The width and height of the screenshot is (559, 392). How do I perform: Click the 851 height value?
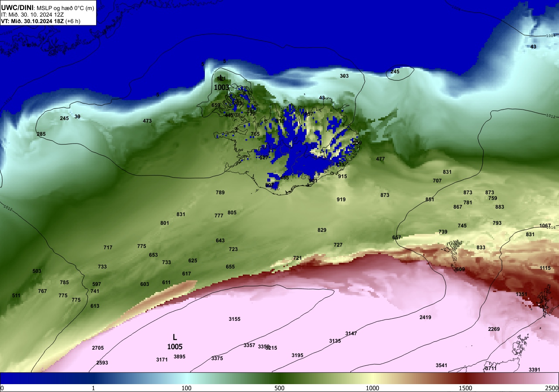click(430, 199)
